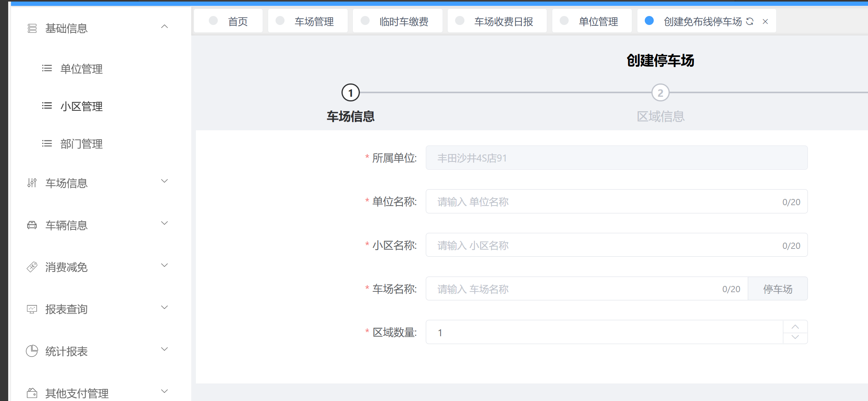Close the 创建免布线停车场 tab

[765, 21]
